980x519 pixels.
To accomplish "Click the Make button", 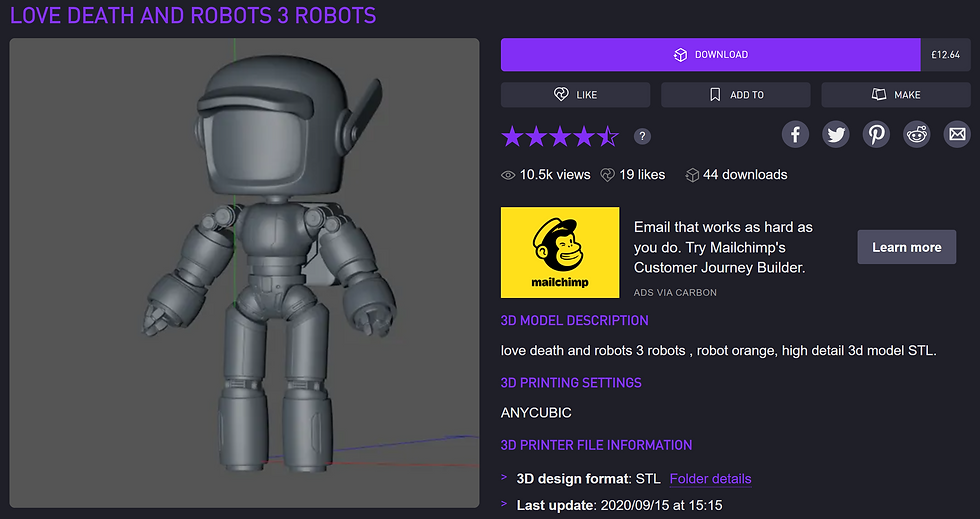I will tap(896, 94).
